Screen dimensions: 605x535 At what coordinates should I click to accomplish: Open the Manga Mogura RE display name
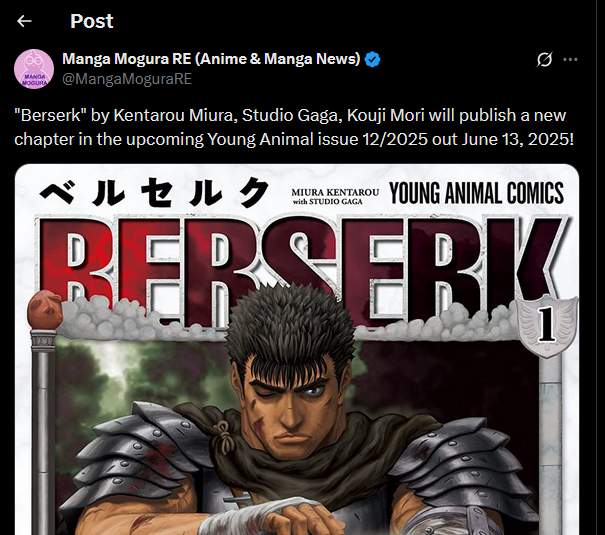211,59
